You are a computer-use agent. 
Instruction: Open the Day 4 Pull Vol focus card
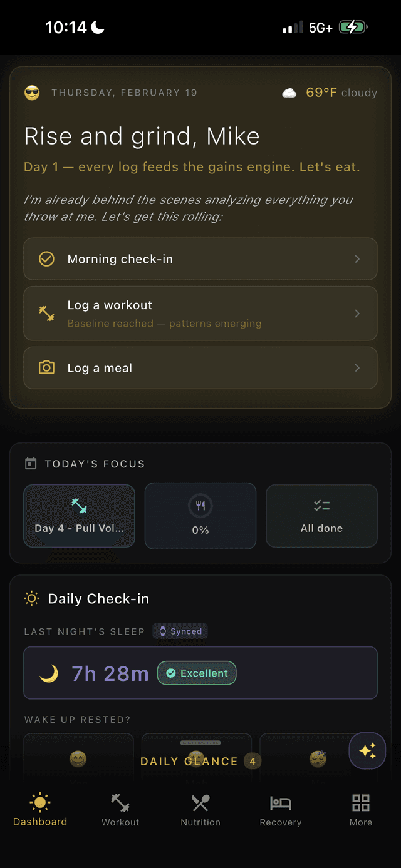point(79,515)
